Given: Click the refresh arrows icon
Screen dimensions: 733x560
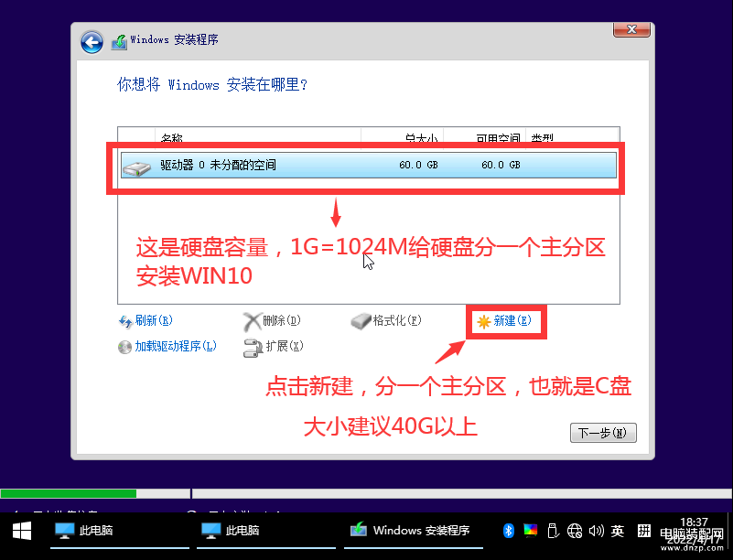Looking at the screenshot, I should [124, 321].
